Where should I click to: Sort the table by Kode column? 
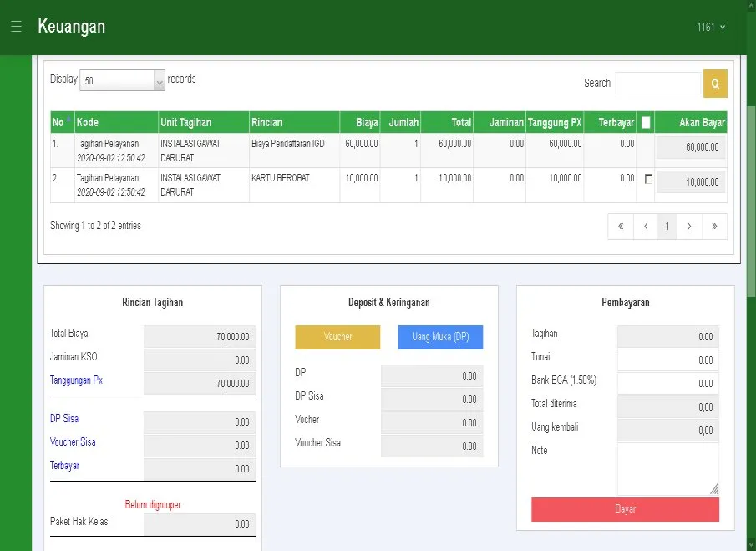pos(116,122)
